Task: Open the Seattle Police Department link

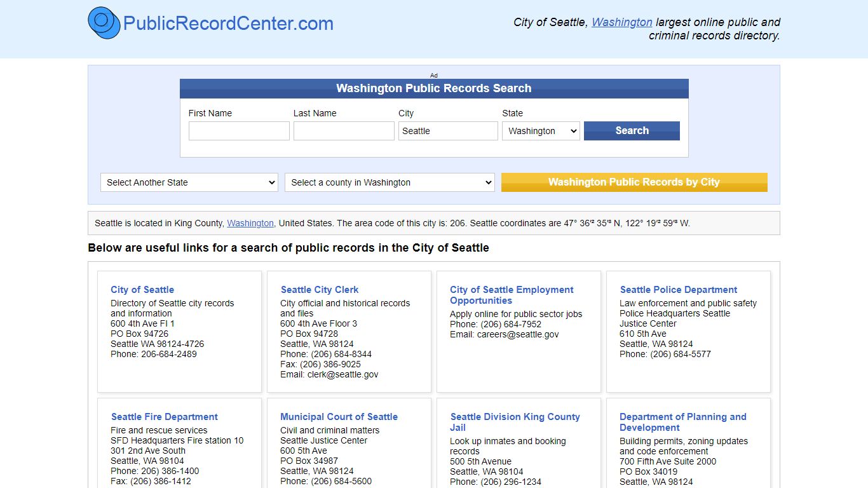Action: (x=679, y=290)
